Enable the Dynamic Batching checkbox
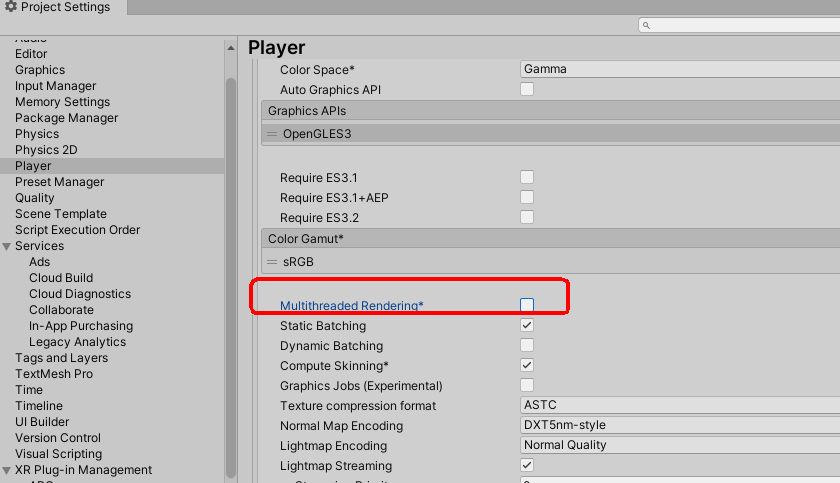 (527, 345)
